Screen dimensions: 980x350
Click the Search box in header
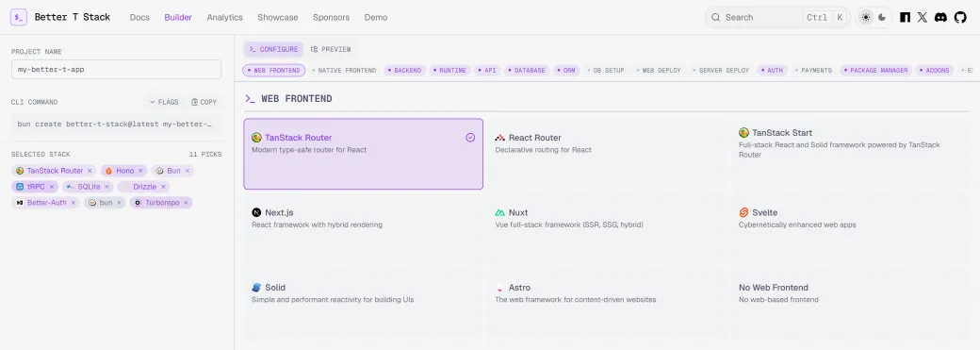[777, 18]
